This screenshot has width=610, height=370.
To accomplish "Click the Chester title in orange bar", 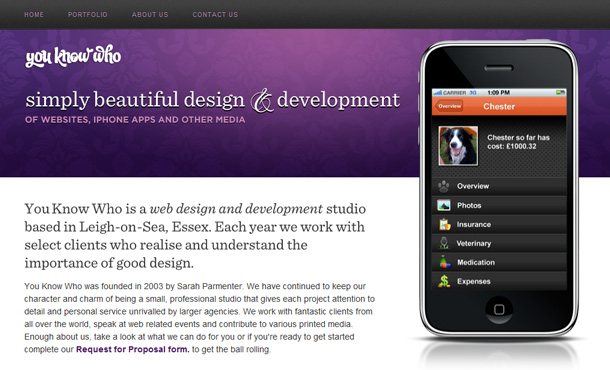I will (x=499, y=106).
